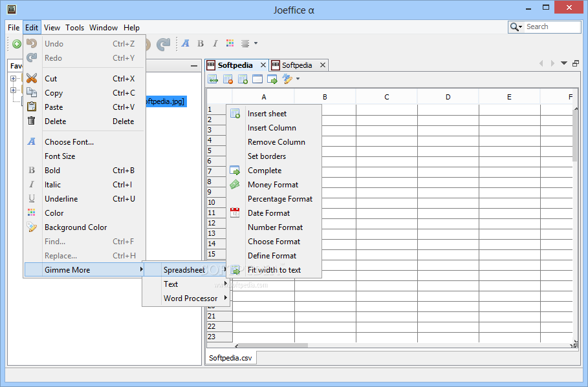Open the Tools menu

pos(74,28)
